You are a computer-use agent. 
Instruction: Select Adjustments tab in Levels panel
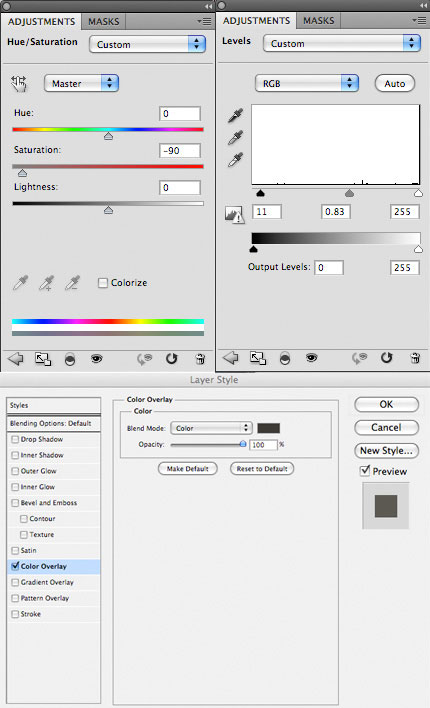pyautogui.click(x=257, y=21)
